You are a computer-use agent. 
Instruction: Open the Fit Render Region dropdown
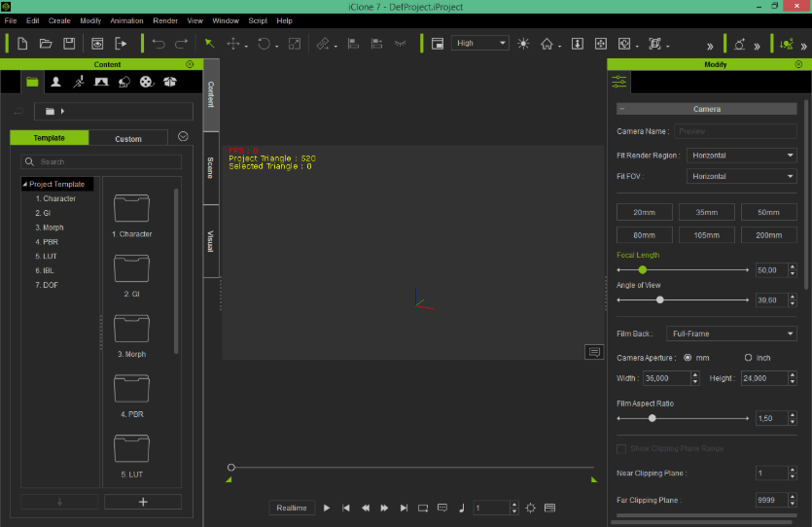click(741, 156)
